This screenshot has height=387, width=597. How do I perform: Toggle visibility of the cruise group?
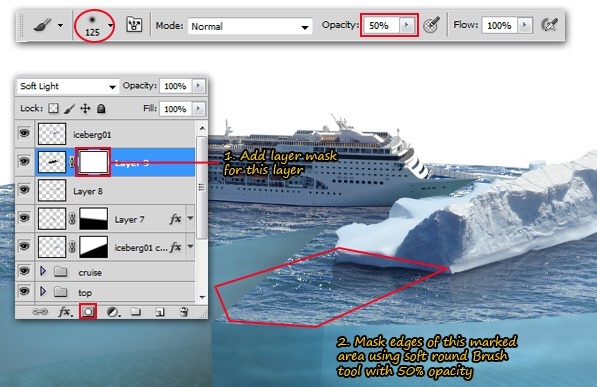24,271
